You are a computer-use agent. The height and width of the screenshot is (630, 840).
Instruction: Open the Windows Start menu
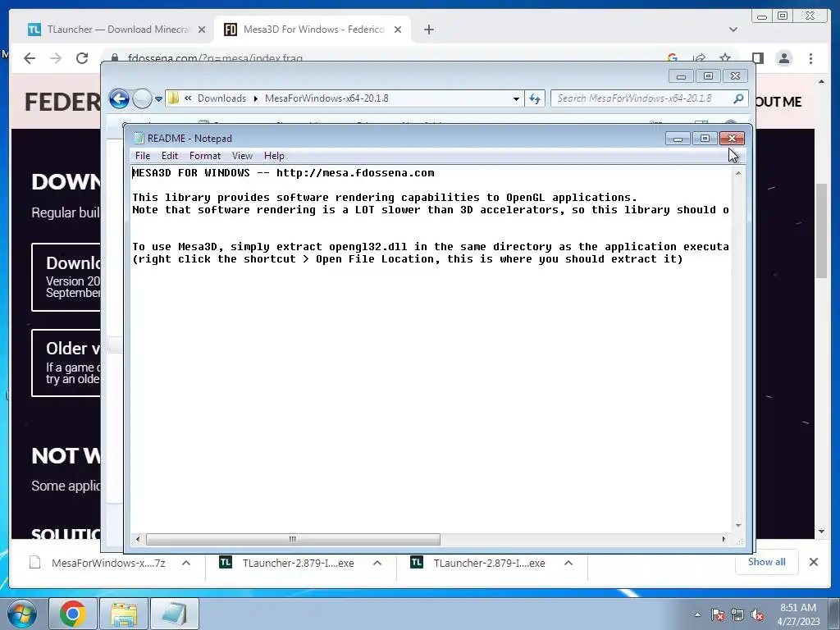pos(22,614)
